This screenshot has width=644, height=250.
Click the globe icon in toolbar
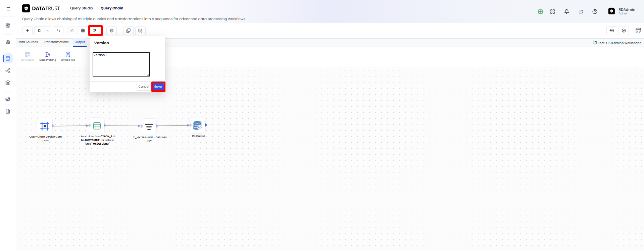pos(83,31)
